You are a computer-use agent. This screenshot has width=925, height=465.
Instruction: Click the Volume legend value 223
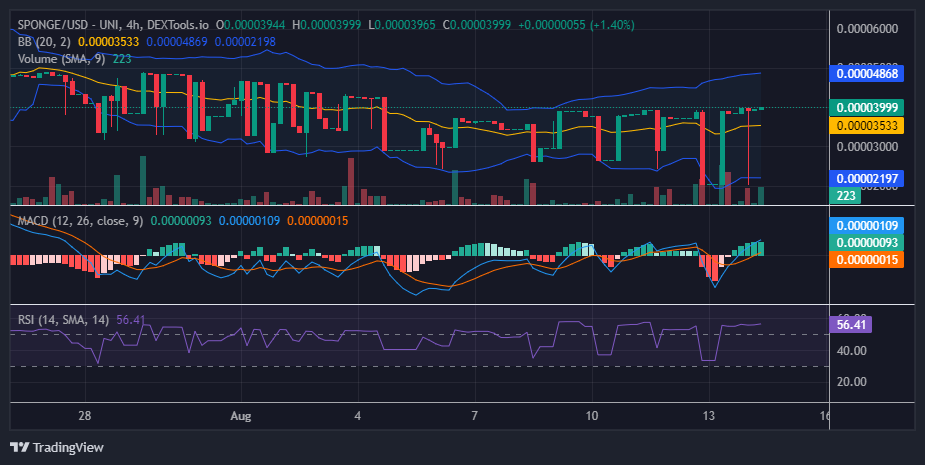click(122, 59)
